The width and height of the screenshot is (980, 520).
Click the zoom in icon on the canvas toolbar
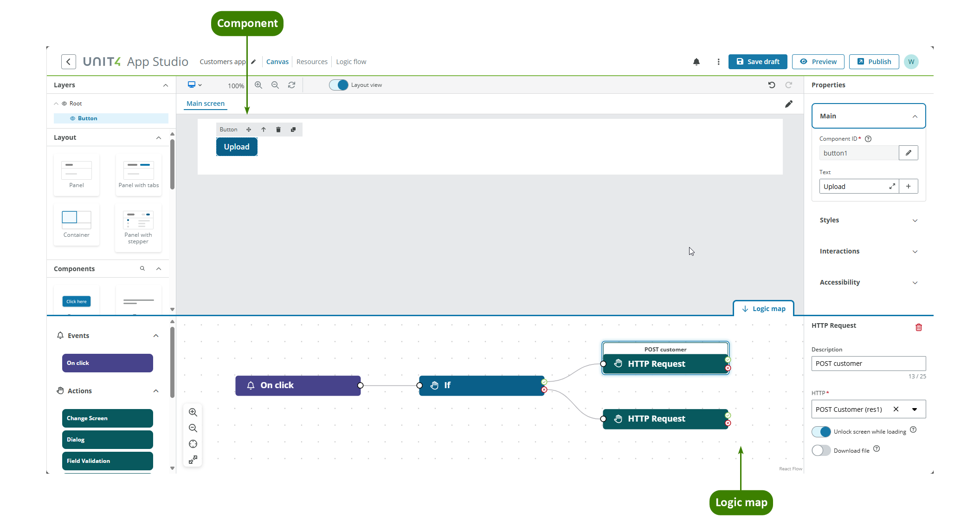click(x=258, y=85)
